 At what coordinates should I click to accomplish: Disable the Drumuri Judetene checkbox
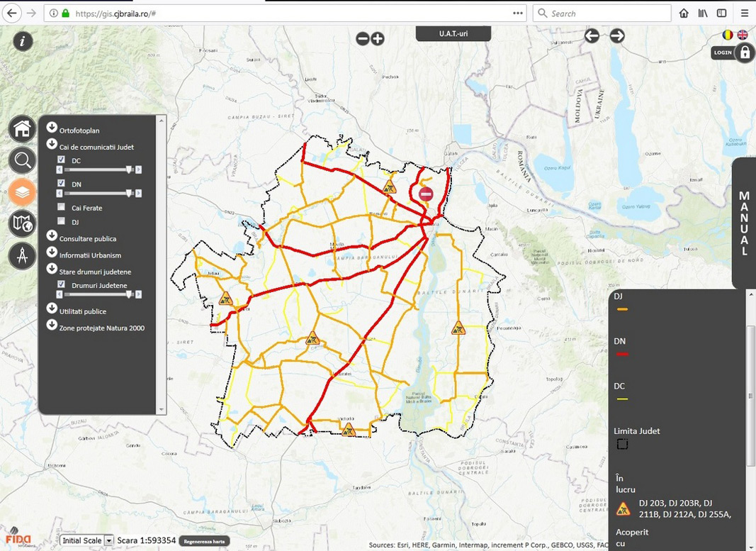[61, 284]
